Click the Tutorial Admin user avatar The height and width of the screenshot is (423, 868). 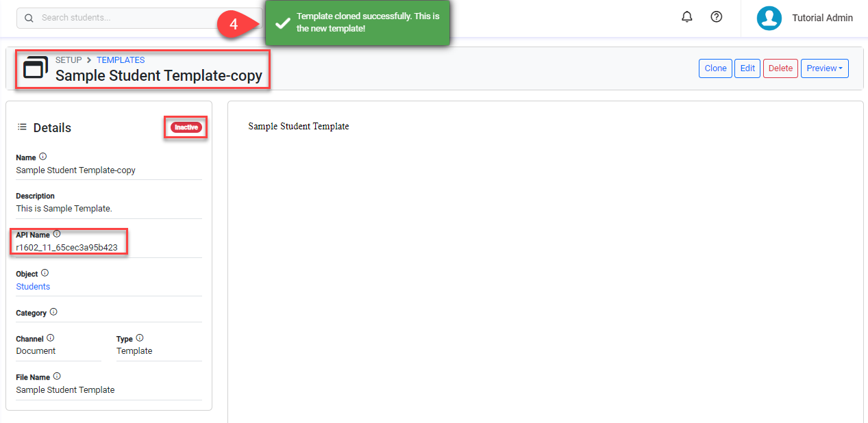[769, 18]
